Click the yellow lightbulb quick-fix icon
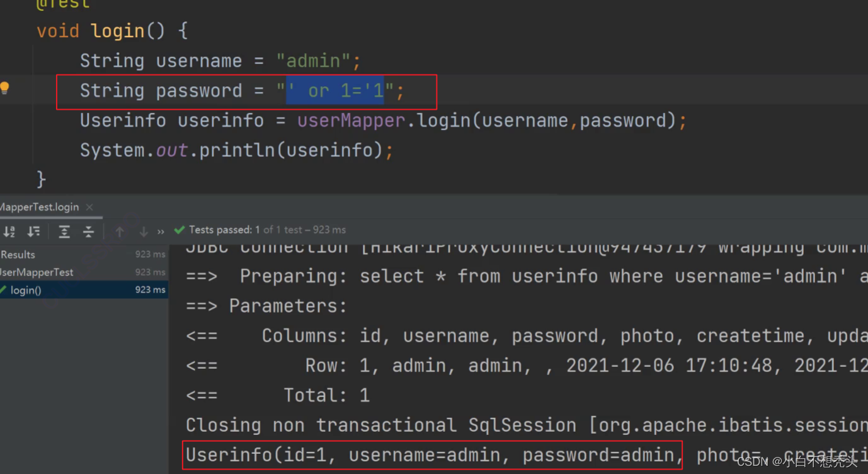Image resolution: width=868 pixels, height=474 pixels. click(4, 88)
